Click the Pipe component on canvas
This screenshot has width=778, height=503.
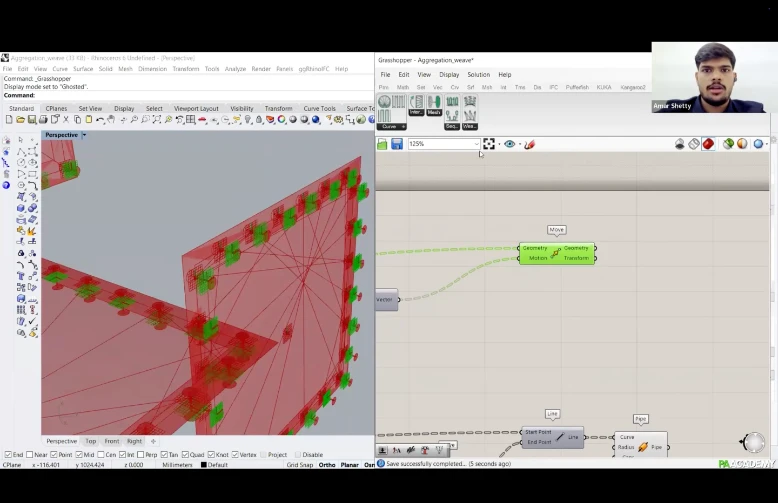(x=642, y=445)
